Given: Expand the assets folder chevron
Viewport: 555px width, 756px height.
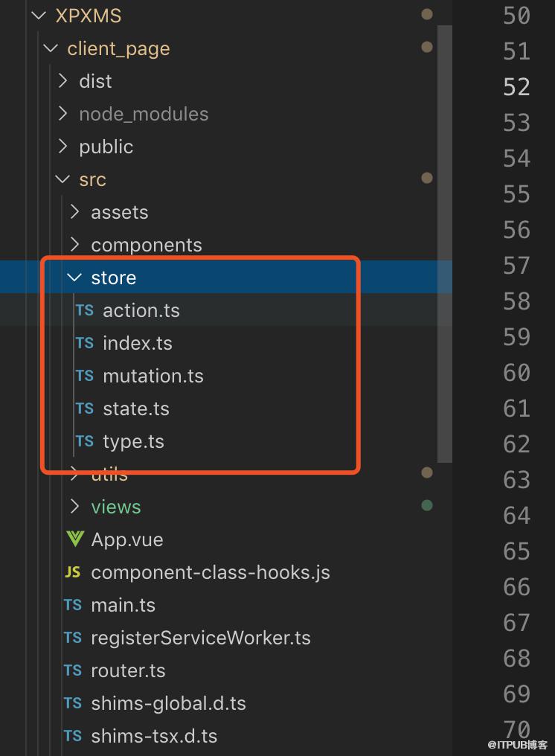Looking at the screenshot, I should [x=74, y=212].
